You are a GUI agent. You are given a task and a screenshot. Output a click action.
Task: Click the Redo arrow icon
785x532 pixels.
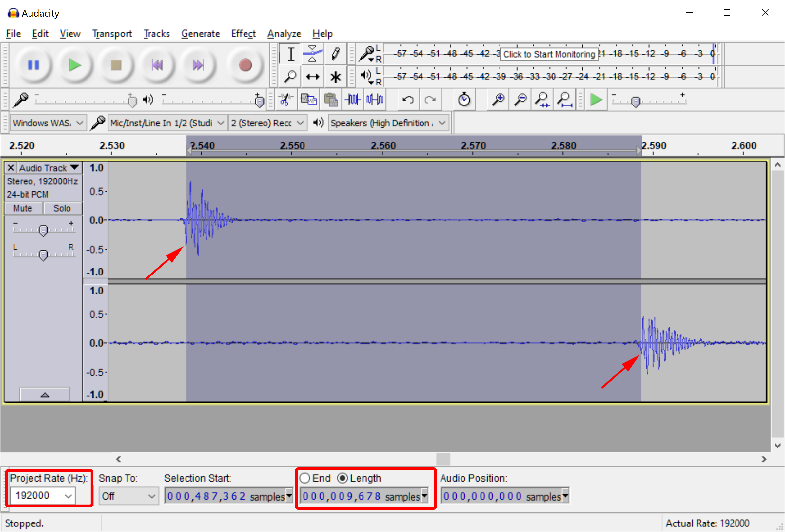(x=430, y=100)
